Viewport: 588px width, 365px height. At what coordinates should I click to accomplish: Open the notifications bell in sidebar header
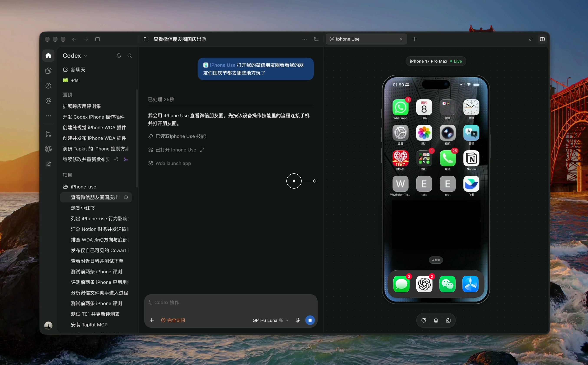(x=119, y=56)
